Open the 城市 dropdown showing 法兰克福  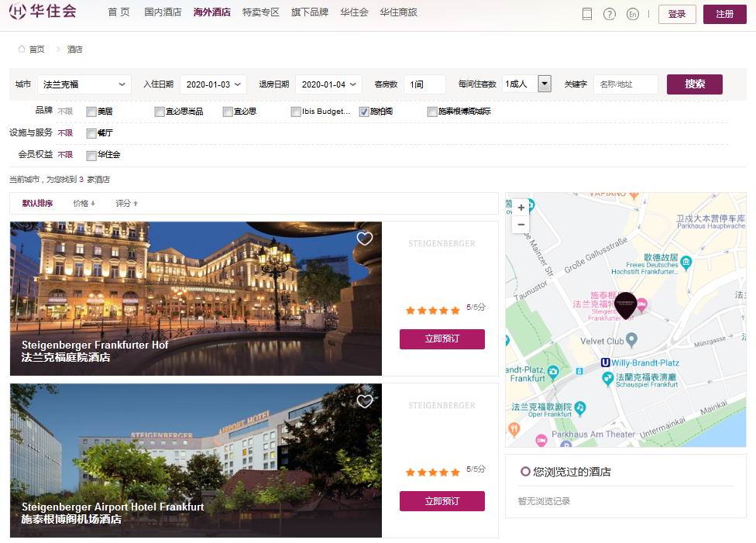84,84
